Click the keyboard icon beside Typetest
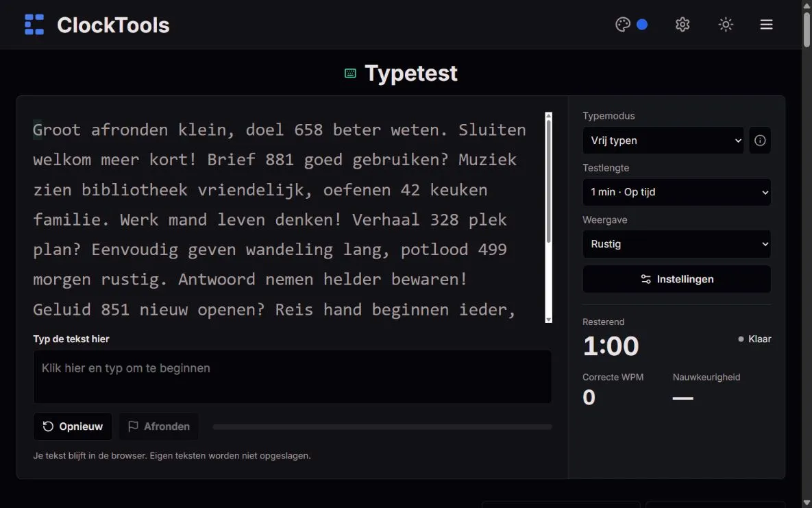Image resolution: width=812 pixels, height=508 pixels. pos(350,73)
